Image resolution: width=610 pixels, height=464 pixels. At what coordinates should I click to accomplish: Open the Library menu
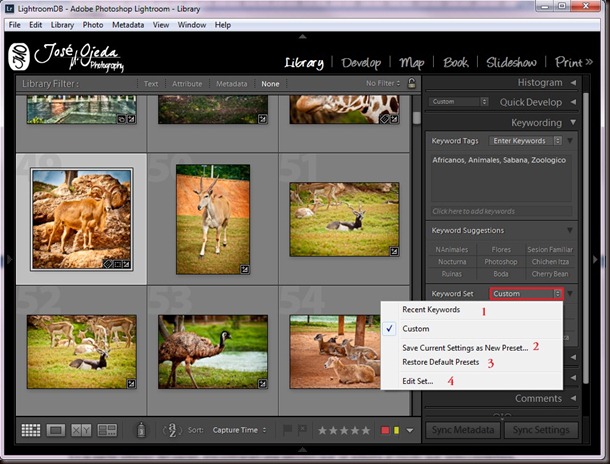pos(62,25)
